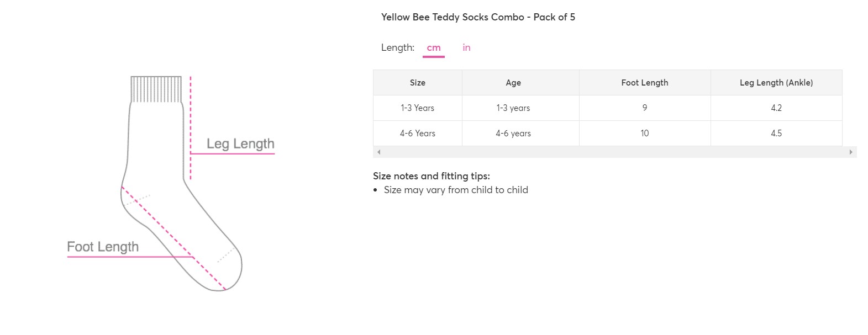Click the Leg Length diagram label
Screen dimensions: 868x335
coord(240,144)
